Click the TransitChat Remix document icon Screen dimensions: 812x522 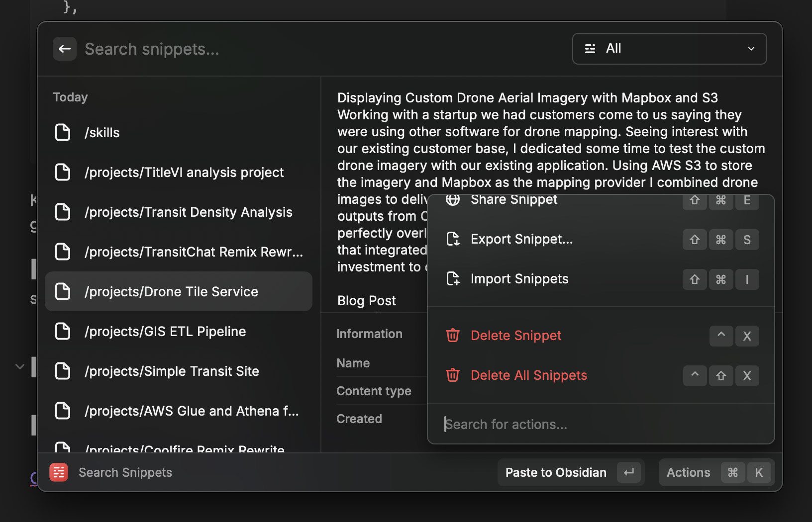click(63, 252)
